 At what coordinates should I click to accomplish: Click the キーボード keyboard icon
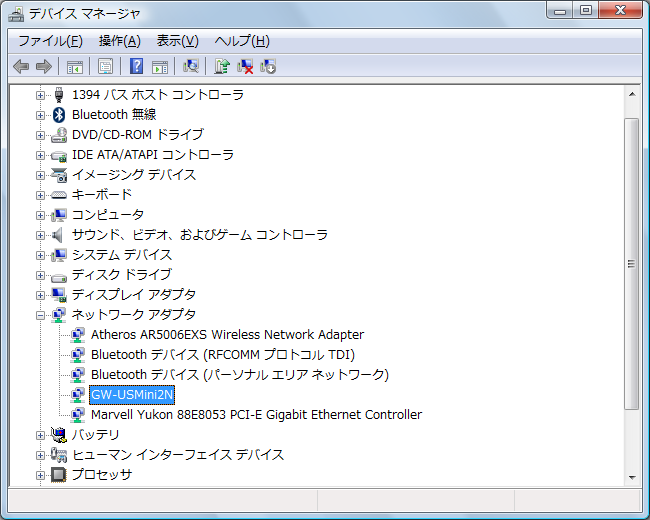pyautogui.click(x=59, y=195)
